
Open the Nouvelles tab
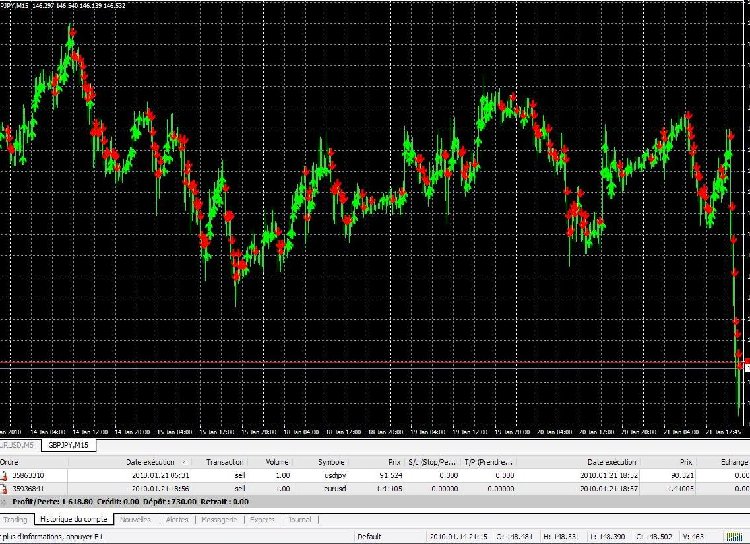135,520
